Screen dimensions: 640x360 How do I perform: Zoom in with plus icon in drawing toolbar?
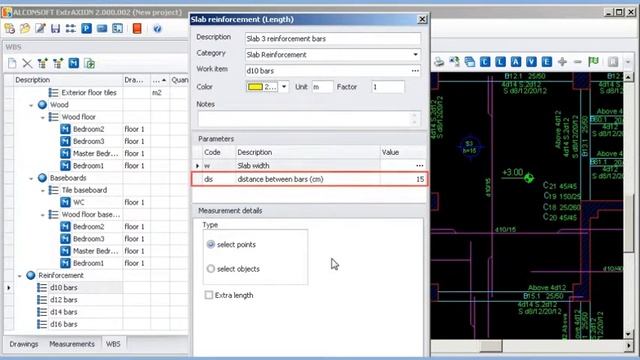coord(562,62)
